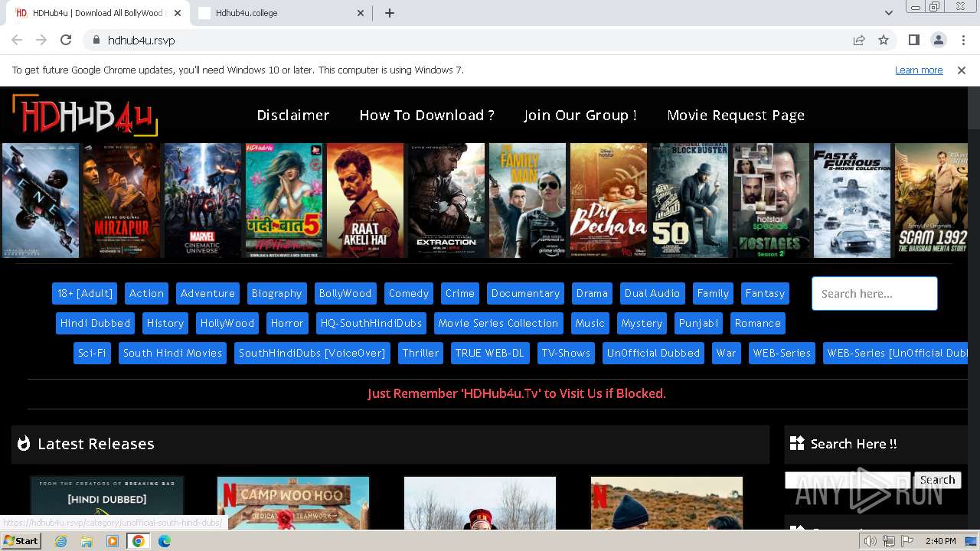Open a new browser tab
This screenshot has height=551, width=980.
(x=390, y=13)
